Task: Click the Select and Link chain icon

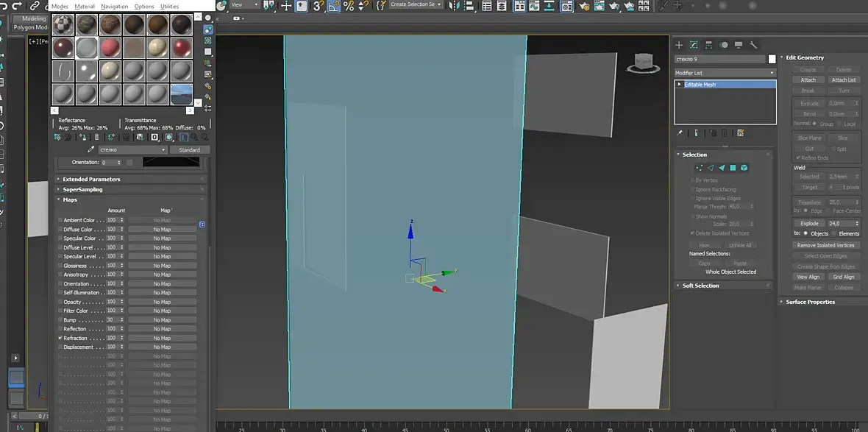Action: point(35,6)
